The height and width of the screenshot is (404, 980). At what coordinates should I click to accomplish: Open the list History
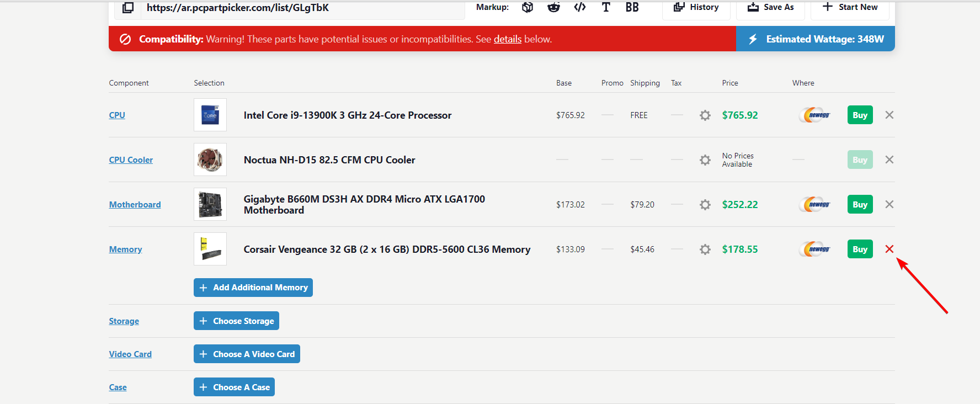pyautogui.click(x=696, y=8)
